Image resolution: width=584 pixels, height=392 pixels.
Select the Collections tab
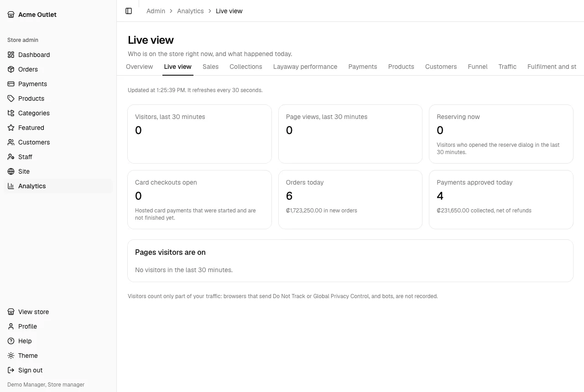click(246, 67)
